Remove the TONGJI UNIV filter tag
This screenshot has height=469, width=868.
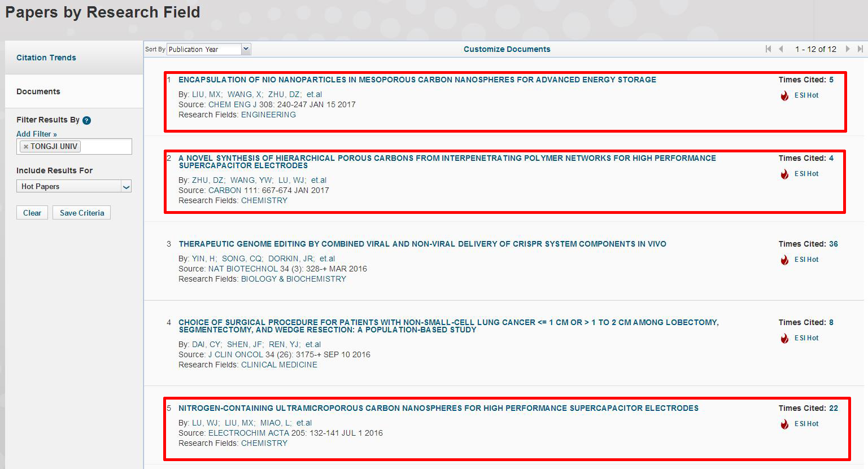[25, 147]
